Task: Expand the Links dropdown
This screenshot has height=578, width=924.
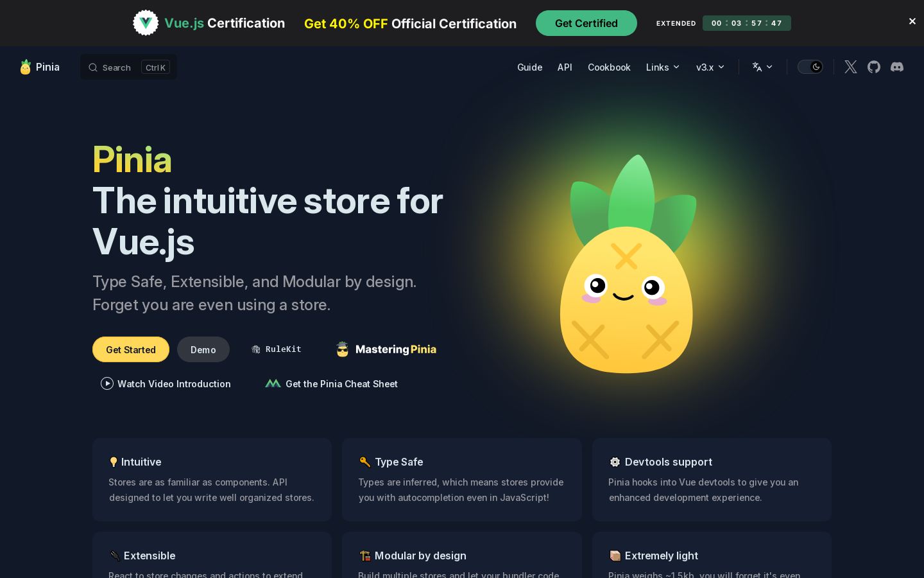Action: [663, 67]
